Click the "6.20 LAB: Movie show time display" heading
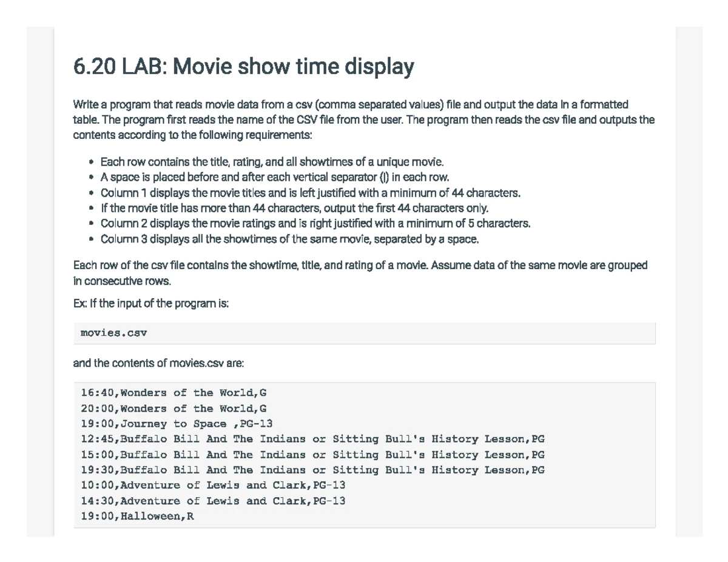 243,67
